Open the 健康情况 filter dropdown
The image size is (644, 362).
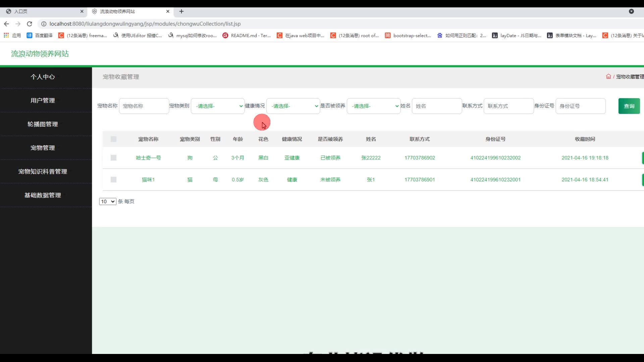pos(293,106)
